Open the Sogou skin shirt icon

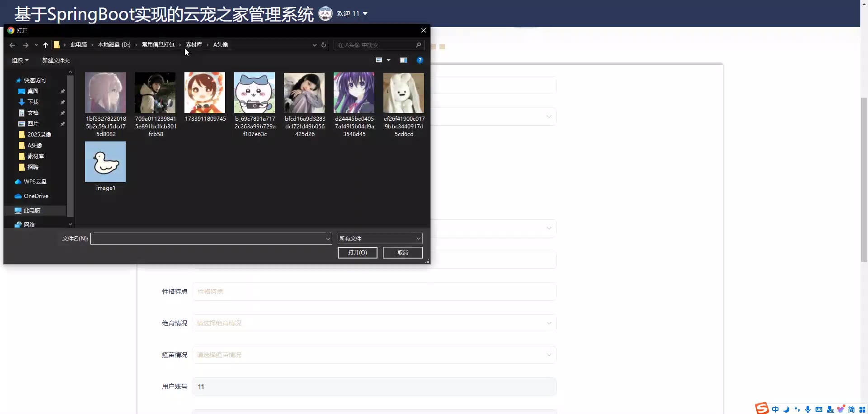point(841,409)
